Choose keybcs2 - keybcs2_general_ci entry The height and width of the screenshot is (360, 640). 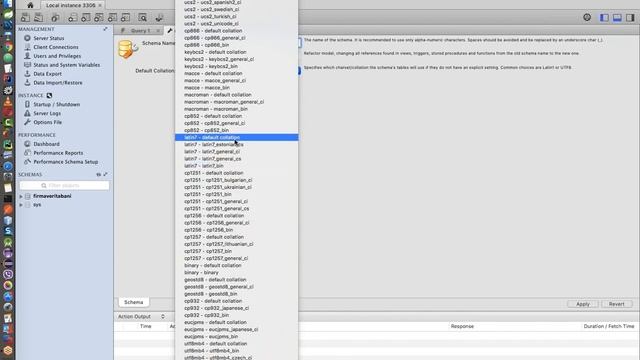point(237,59)
